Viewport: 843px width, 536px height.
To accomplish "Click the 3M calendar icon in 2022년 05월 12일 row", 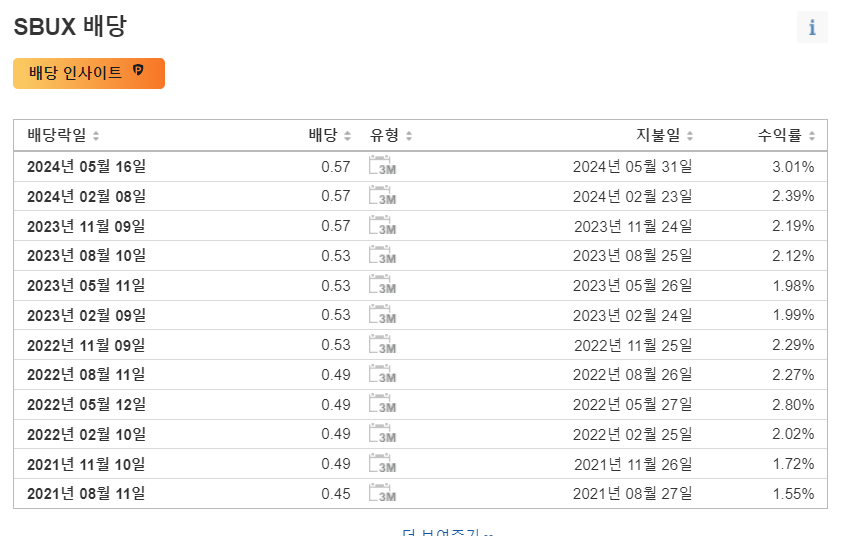I will pyautogui.click(x=382, y=404).
